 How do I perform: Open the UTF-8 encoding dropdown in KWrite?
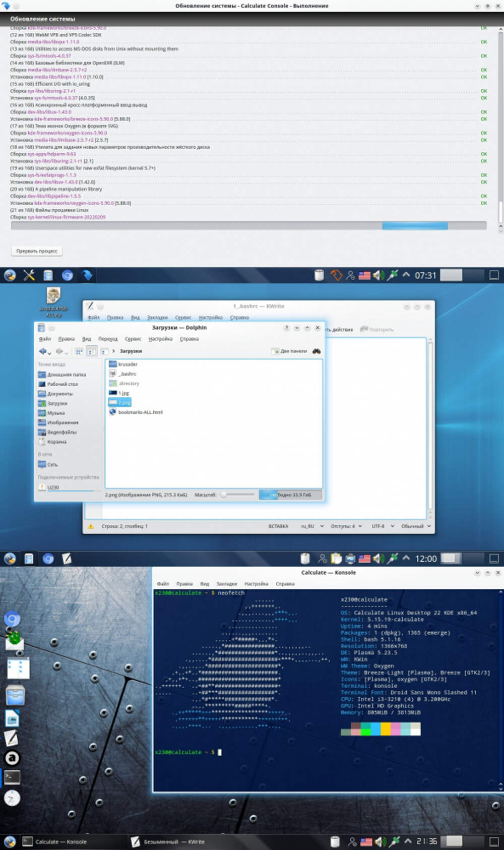(x=383, y=526)
